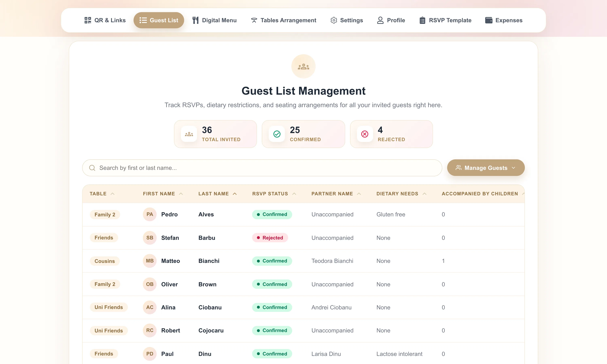Click the MB avatar for Matteo
Image resolution: width=607 pixels, height=364 pixels.
click(x=150, y=261)
